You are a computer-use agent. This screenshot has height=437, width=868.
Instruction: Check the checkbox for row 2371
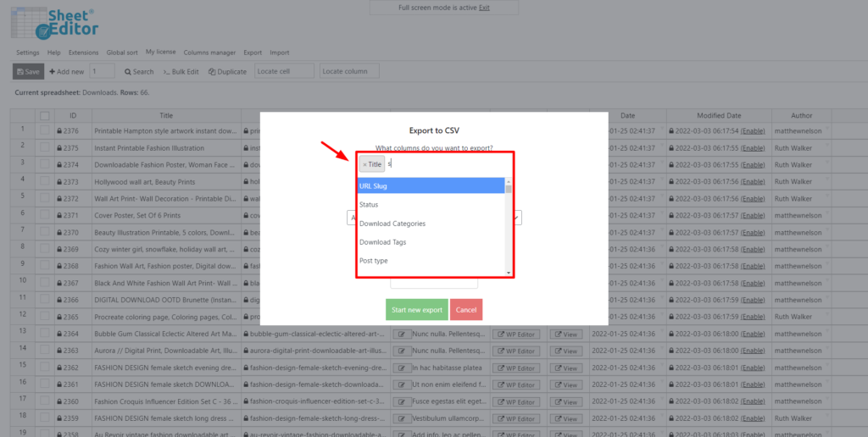(x=45, y=215)
